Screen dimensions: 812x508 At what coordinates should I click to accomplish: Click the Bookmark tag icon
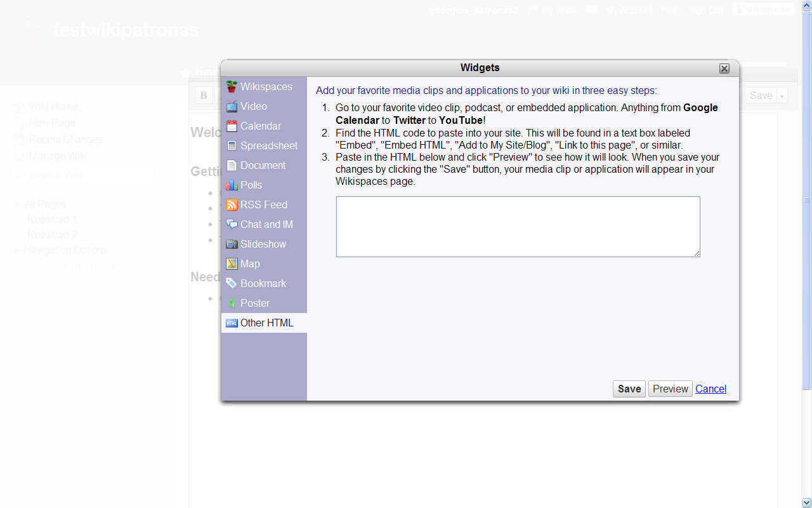(232, 283)
